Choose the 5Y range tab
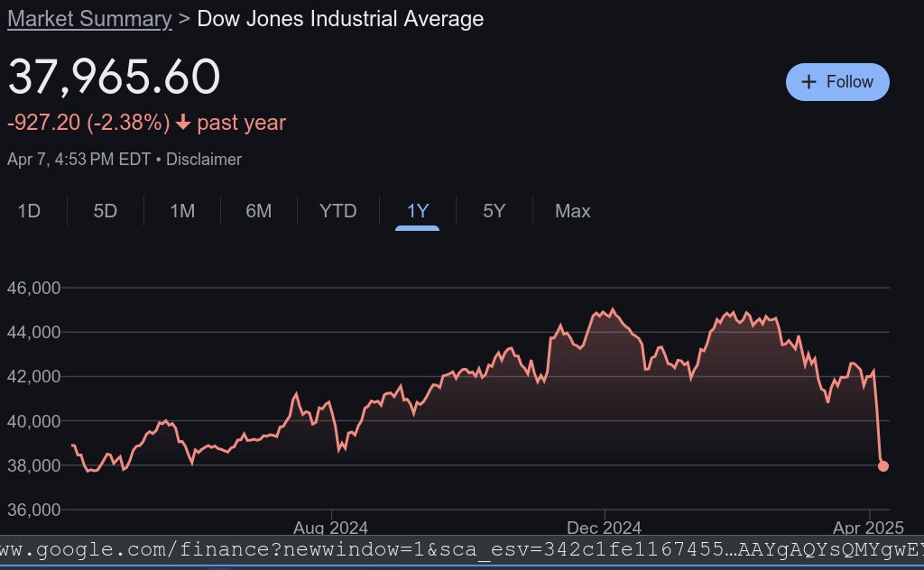This screenshot has width=924, height=570. (494, 211)
